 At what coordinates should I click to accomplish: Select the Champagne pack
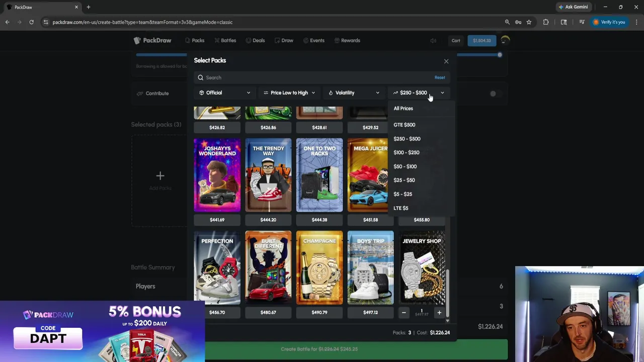319,268
